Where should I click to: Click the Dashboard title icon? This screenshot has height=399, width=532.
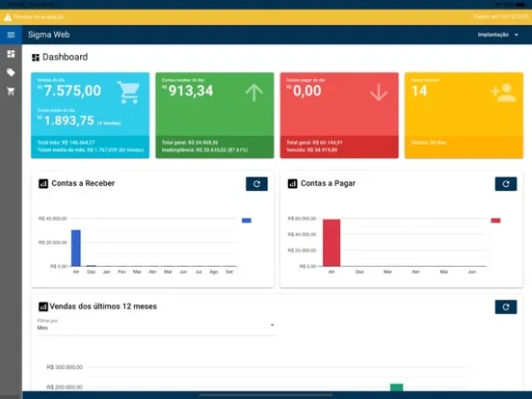(36, 57)
